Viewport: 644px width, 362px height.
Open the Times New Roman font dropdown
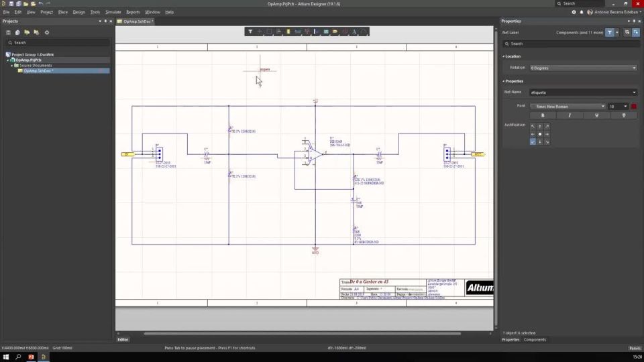(x=568, y=107)
